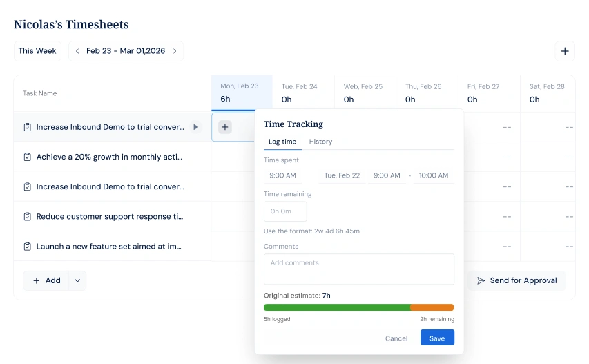Go to the previous week arrow
Viewport: 589px width, 364px height.
(77, 51)
